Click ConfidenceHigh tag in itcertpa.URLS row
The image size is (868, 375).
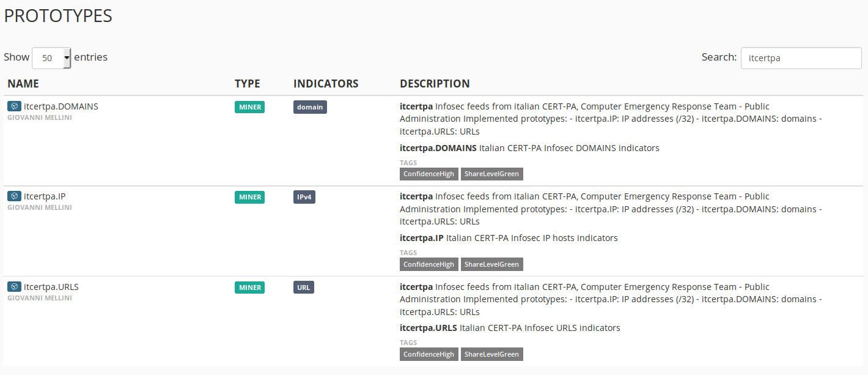(x=428, y=354)
